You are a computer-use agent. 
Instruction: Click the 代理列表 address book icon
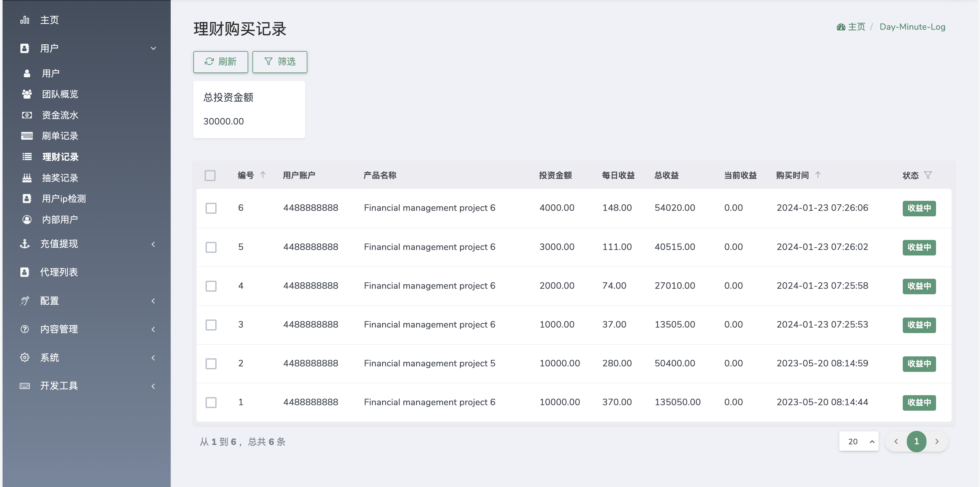pos(25,272)
